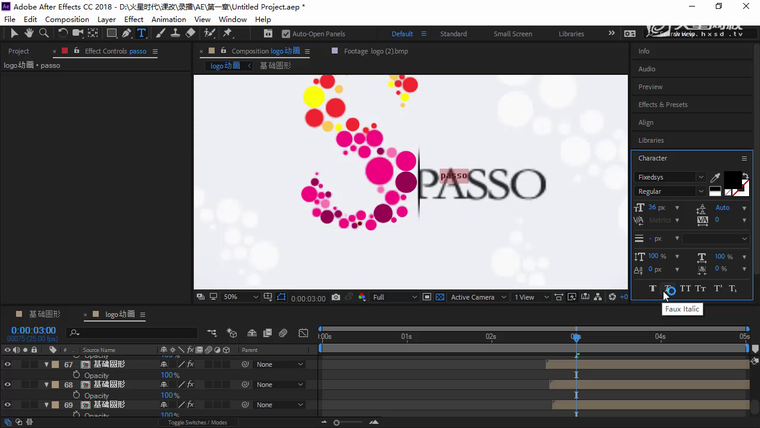
Task: Select the Eraser tool
Action: coord(191,33)
